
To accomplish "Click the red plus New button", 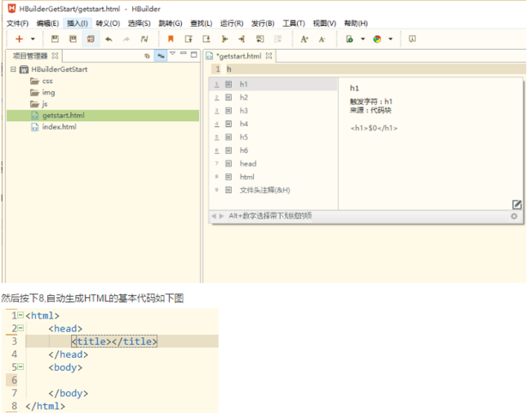I will click(x=19, y=39).
